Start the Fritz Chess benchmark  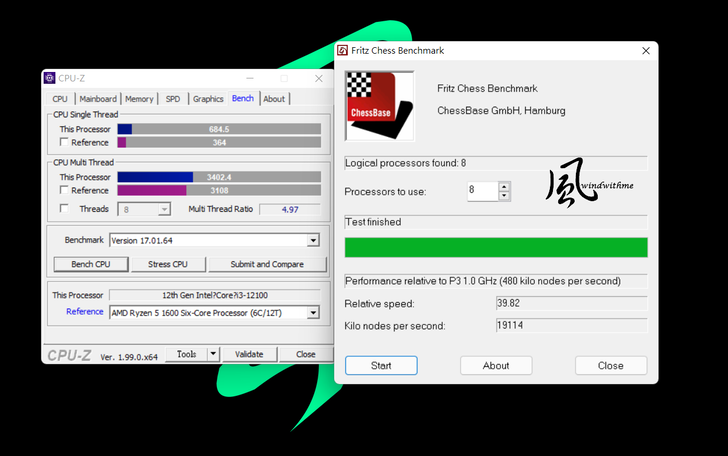pos(381,365)
